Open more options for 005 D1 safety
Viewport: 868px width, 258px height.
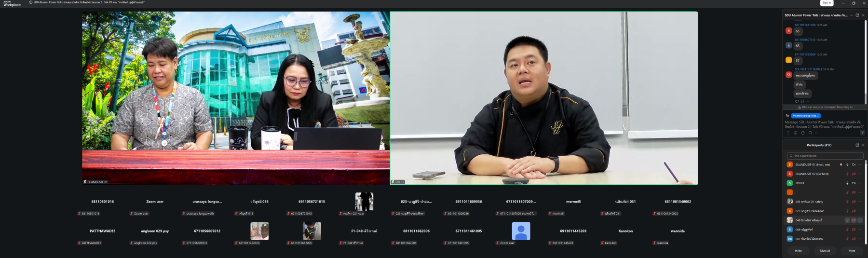860,202
